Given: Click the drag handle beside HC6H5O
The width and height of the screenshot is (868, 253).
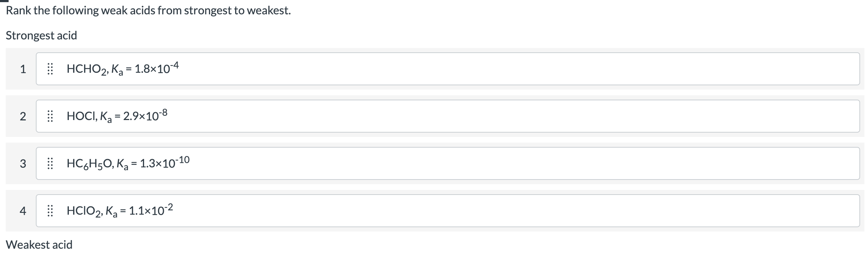Looking at the screenshot, I should [51, 163].
